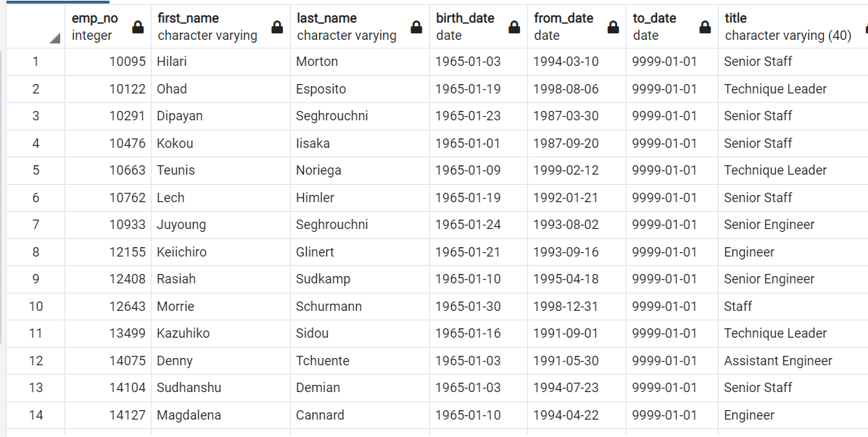This screenshot has width=868, height=437.
Task: Select row number 14 header
Action: click(36, 415)
